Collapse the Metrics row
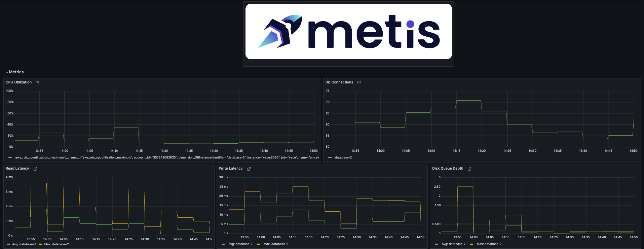 [x=15, y=72]
